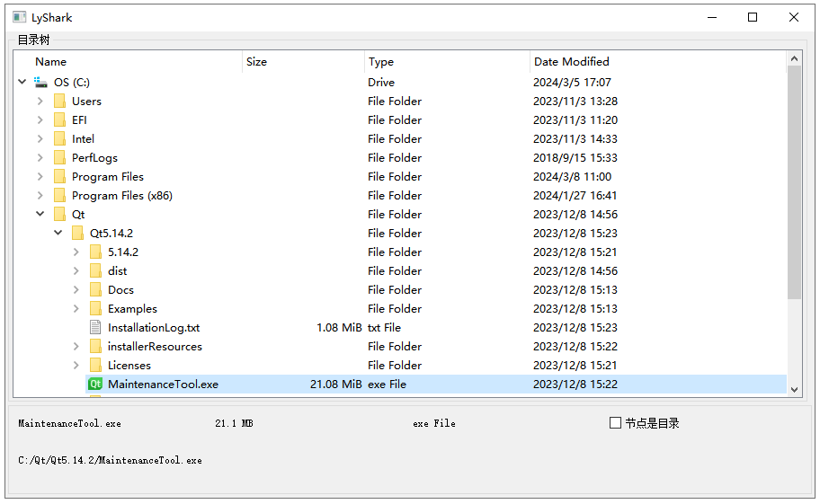This screenshot has height=504, width=820.
Task: Click the path C:/Qt/Qt5.14.2/MaintenanceTool.exe text
Action: point(110,460)
